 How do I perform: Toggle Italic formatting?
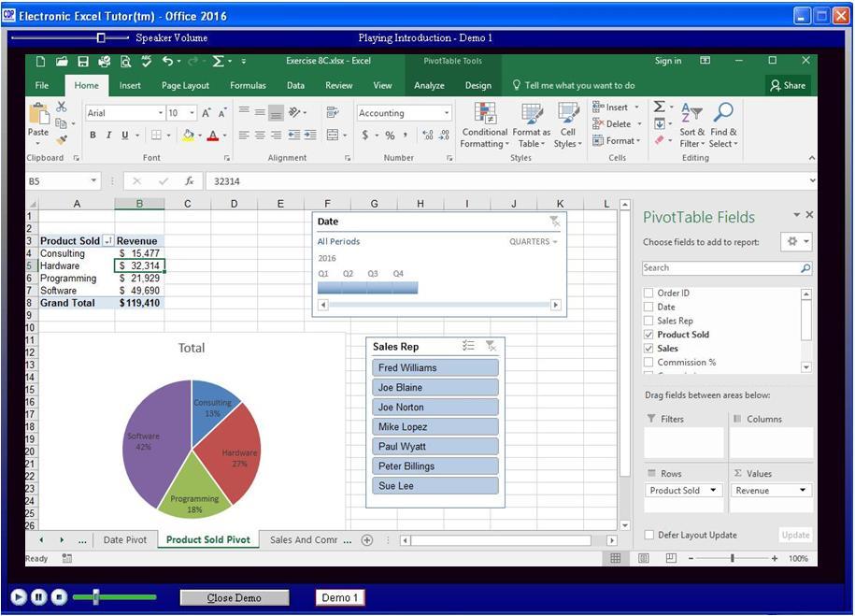tap(108, 135)
